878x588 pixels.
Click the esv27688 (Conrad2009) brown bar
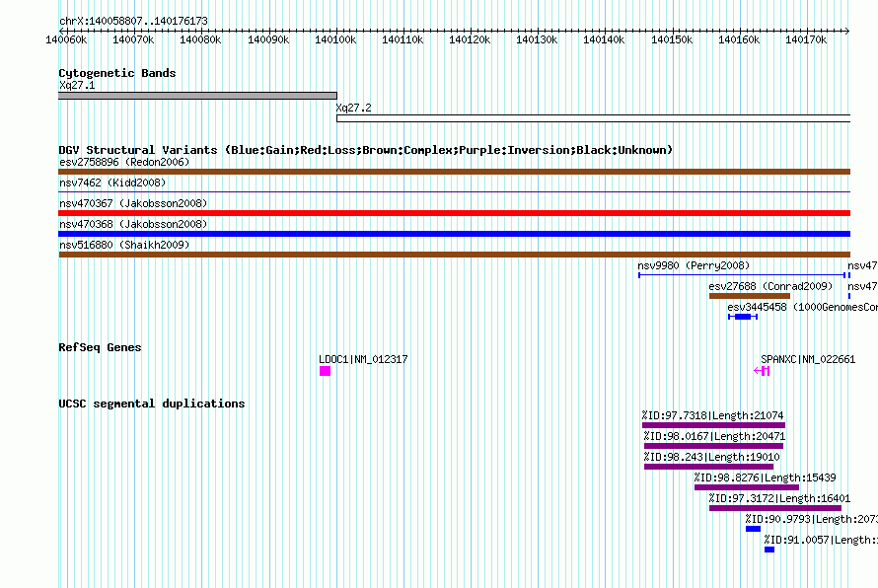pos(750,296)
